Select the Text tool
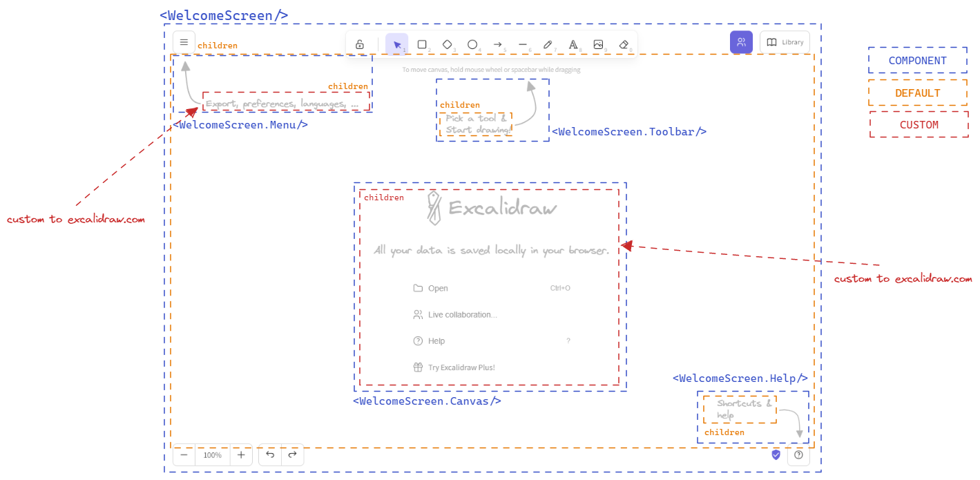 pos(573,44)
